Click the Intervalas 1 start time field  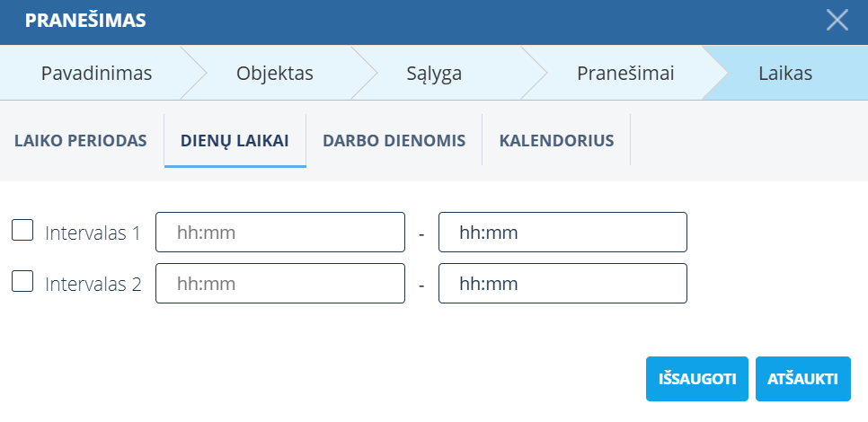click(x=280, y=233)
